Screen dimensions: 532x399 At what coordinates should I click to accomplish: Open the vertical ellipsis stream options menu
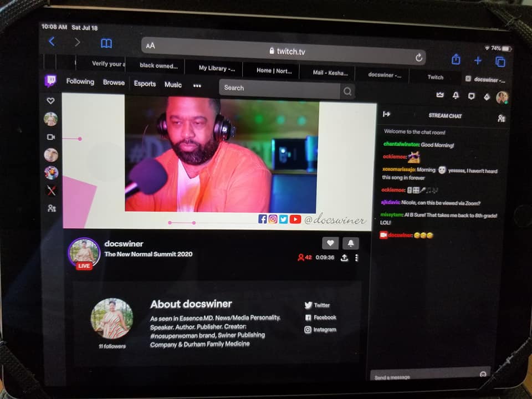[x=356, y=258]
